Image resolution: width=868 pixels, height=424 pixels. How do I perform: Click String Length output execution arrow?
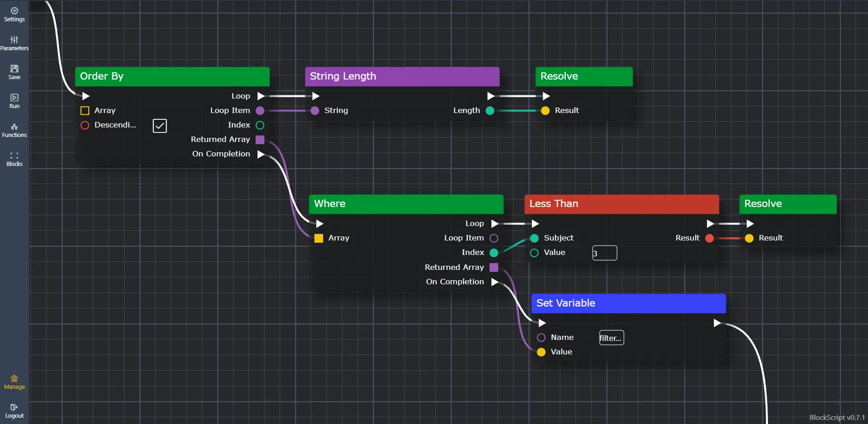(491, 96)
